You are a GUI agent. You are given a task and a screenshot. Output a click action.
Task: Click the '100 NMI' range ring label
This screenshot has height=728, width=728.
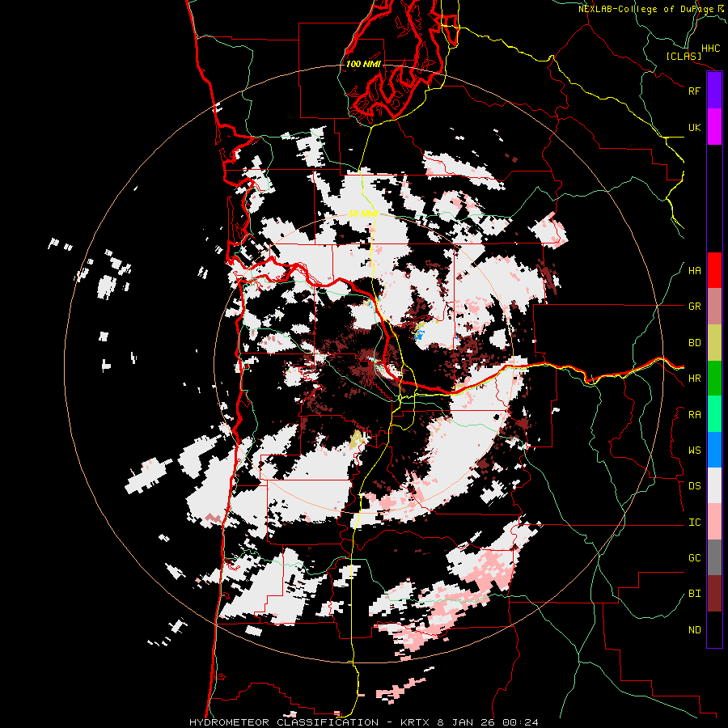tap(363, 64)
